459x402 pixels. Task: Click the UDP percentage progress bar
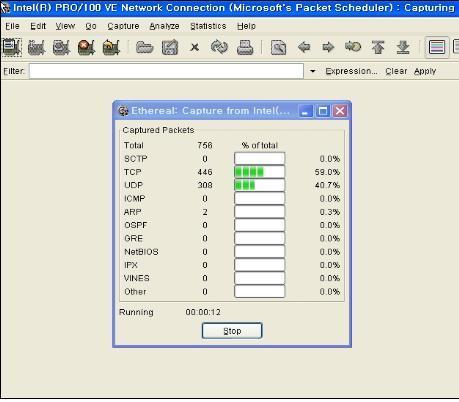(x=260, y=185)
